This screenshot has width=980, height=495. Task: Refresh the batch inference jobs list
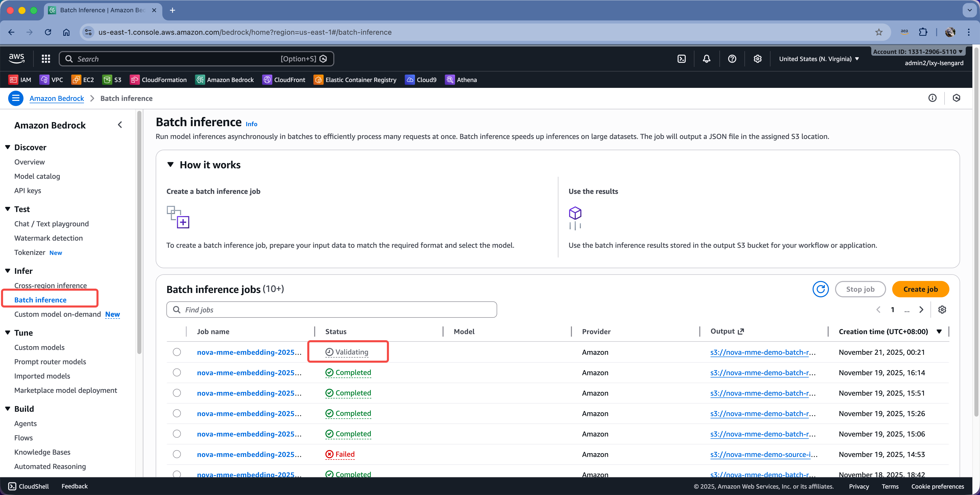tap(820, 289)
